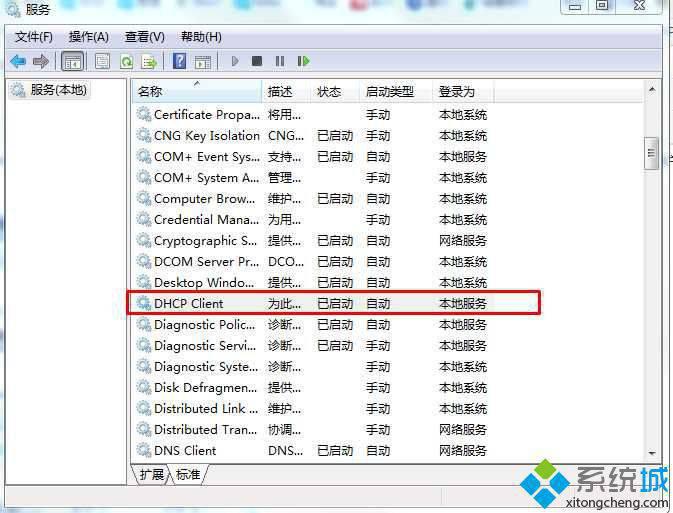Image resolution: width=673 pixels, height=513 pixels.
Task: Click the gear icon of DHCP Client
Action: tap(143, 303)
